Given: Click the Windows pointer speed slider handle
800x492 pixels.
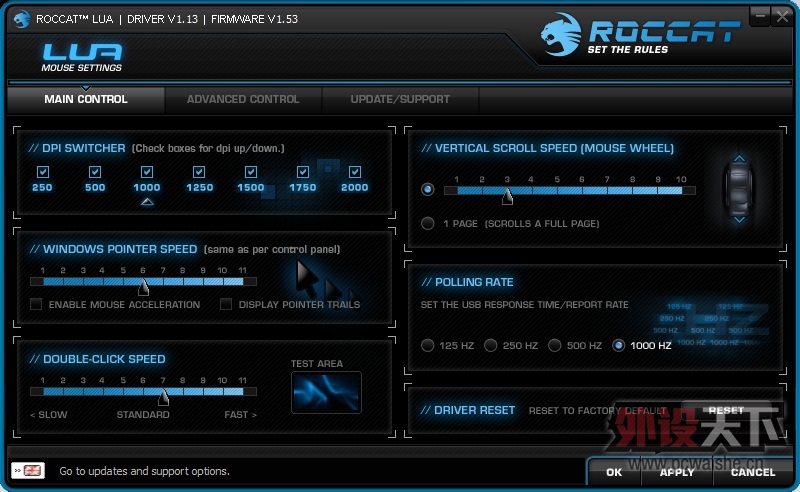Looking at the screenshot, I should (x=143, y=287).
